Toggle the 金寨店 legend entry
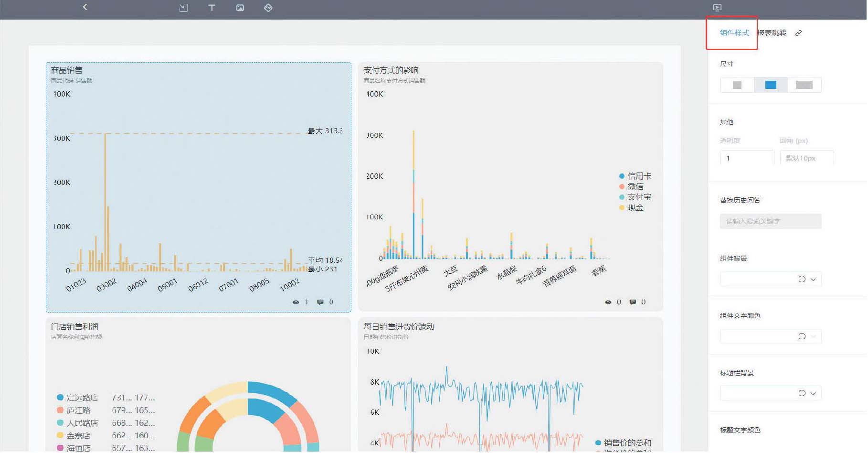Viewport: 868px width, 453px height. pos(74,436)
